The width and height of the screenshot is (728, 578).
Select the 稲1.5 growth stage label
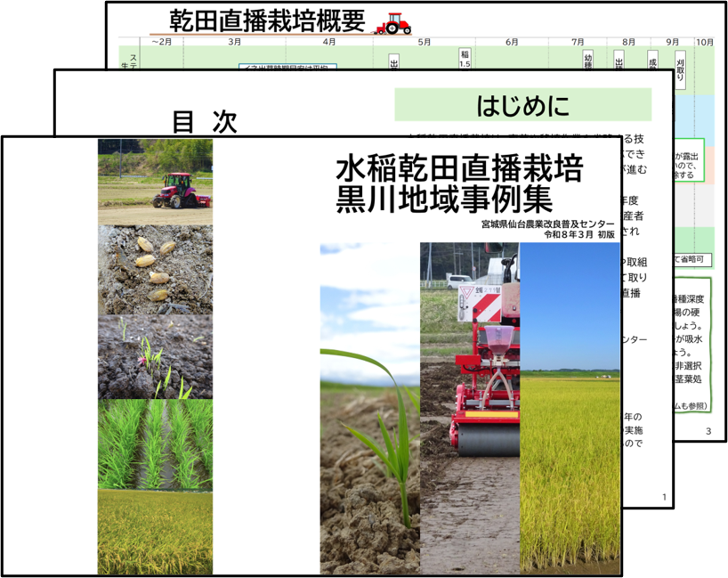(x=464, y=56)
